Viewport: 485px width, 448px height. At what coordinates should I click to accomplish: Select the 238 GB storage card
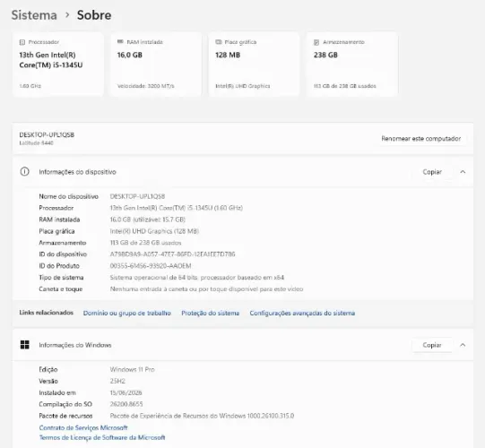click(x=352, y=65)
